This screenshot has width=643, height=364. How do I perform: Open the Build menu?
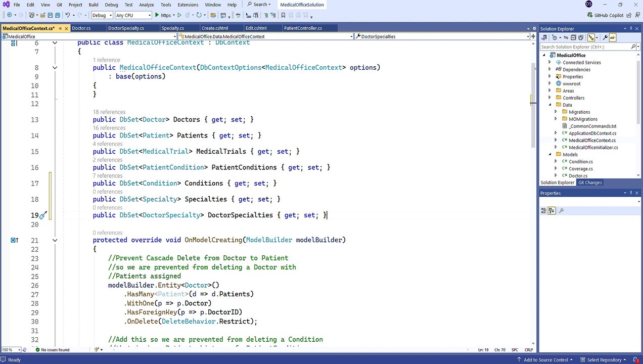click(94, 5)
